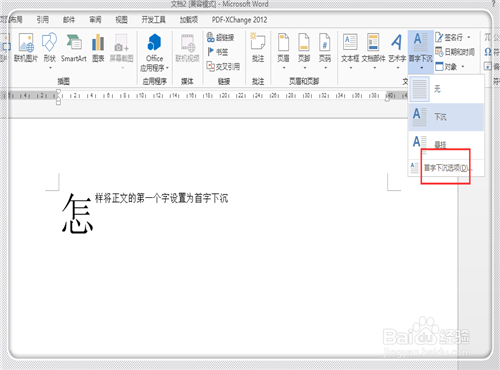
Task: Open Office apps (Office 应用程序)
Action: coord(154,52)
